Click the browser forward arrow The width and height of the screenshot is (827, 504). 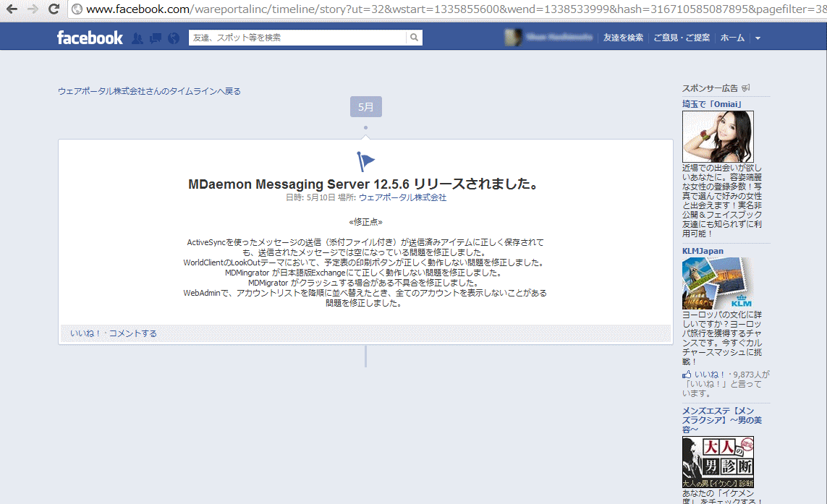(x=33, y=9)
